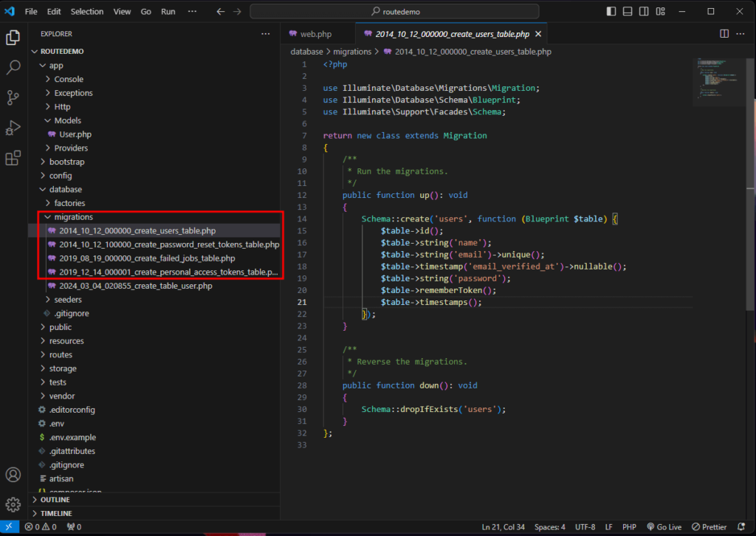756x536 pixels.
Task: Split the editor to the right
Action: point(724,34)
